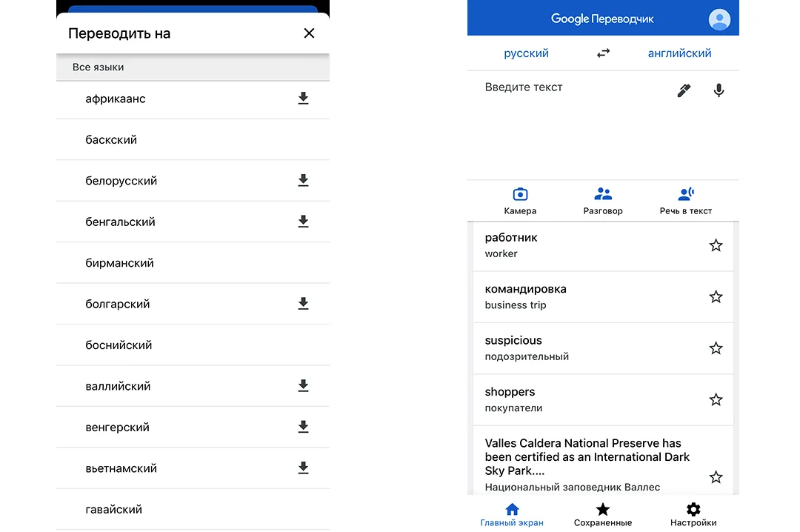Download the вьетнамский language pack
Viewport: 800px width, 532px height.
click(303, 468)
